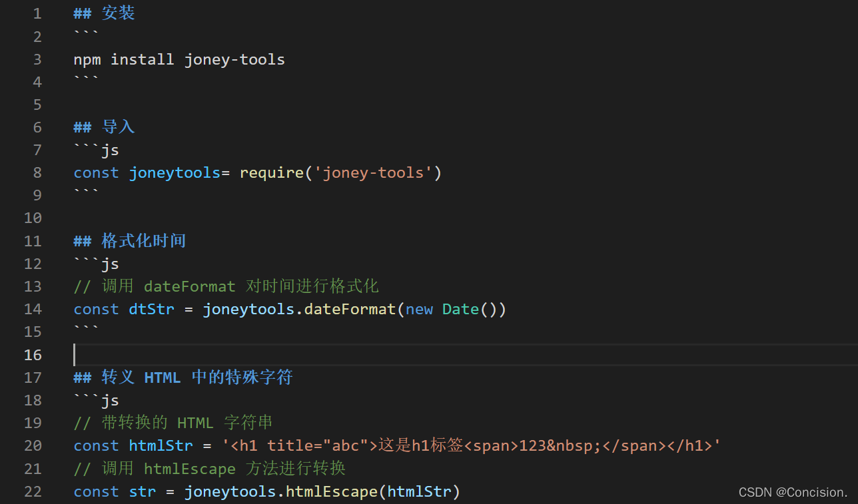858x504 pixels.
Task: Click the 'joney-tools' string in the require call
Action: [x=373, y=172]
